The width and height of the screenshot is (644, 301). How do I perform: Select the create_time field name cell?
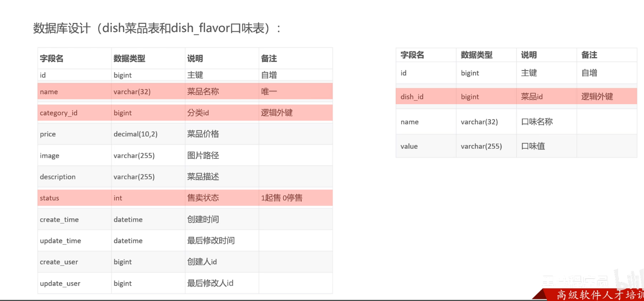tap(59, 220)
